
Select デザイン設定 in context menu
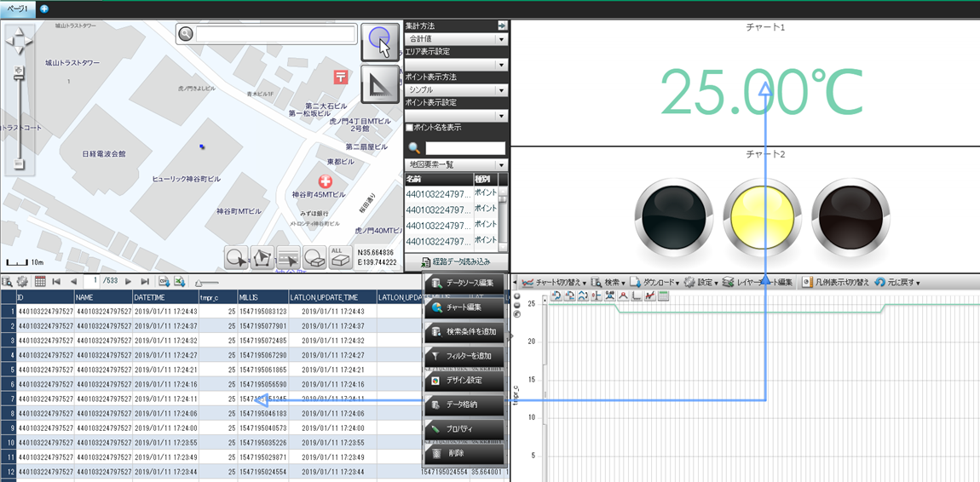tap(464, 380)
